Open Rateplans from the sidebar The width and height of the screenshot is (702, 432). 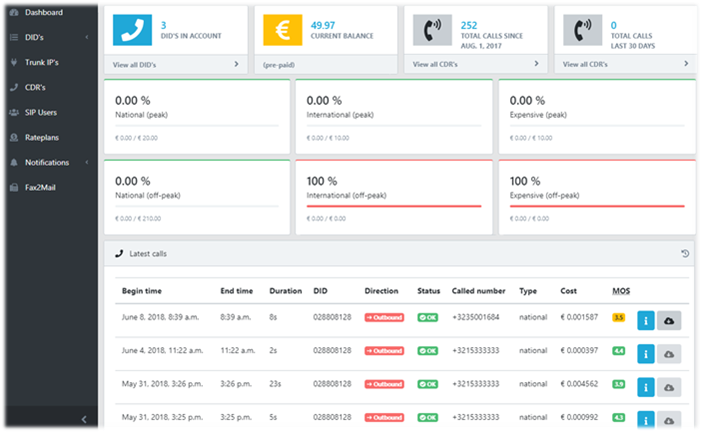tap(42, 137)
